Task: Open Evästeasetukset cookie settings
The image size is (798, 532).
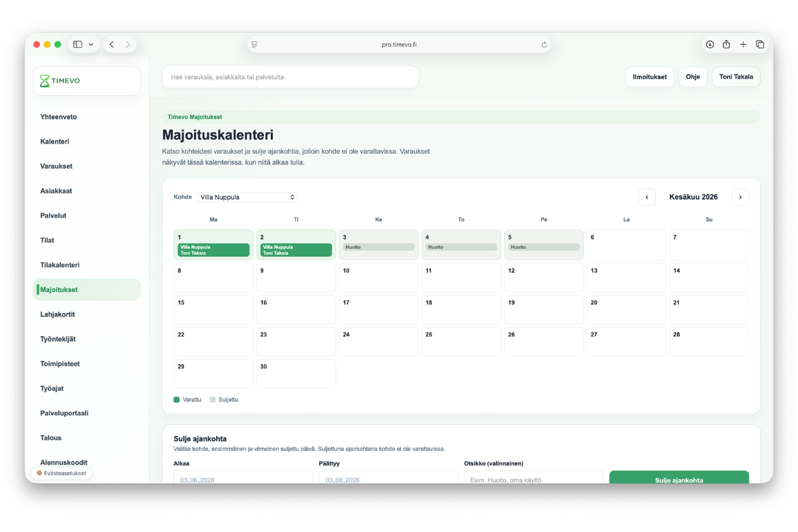Action: point(61,473)
